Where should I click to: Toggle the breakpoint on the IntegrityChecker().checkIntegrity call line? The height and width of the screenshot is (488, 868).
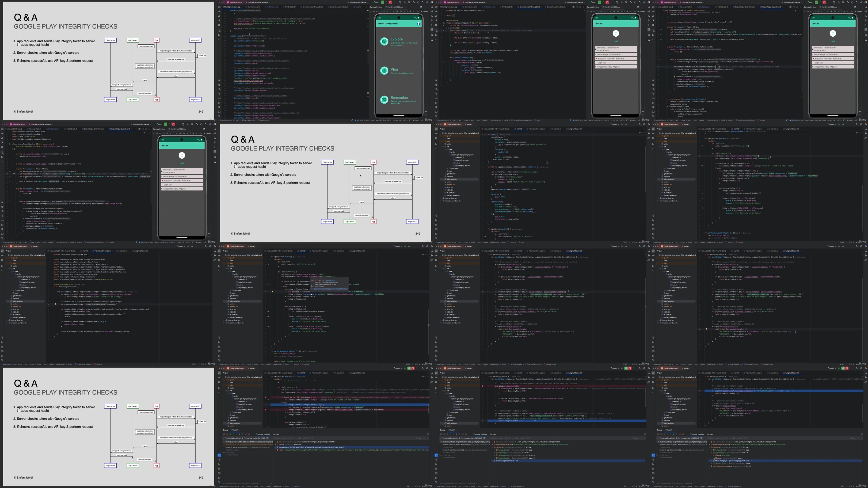pyautogui.click(x=266, y=410)
